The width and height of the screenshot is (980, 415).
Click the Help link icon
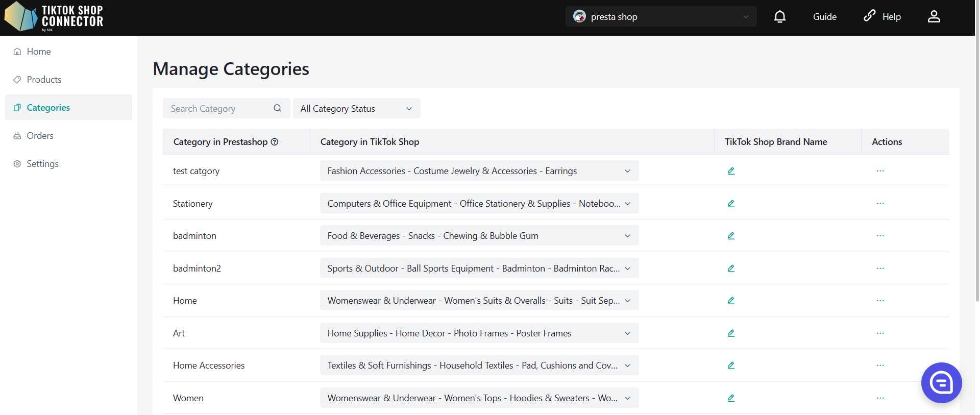[869, 16]
